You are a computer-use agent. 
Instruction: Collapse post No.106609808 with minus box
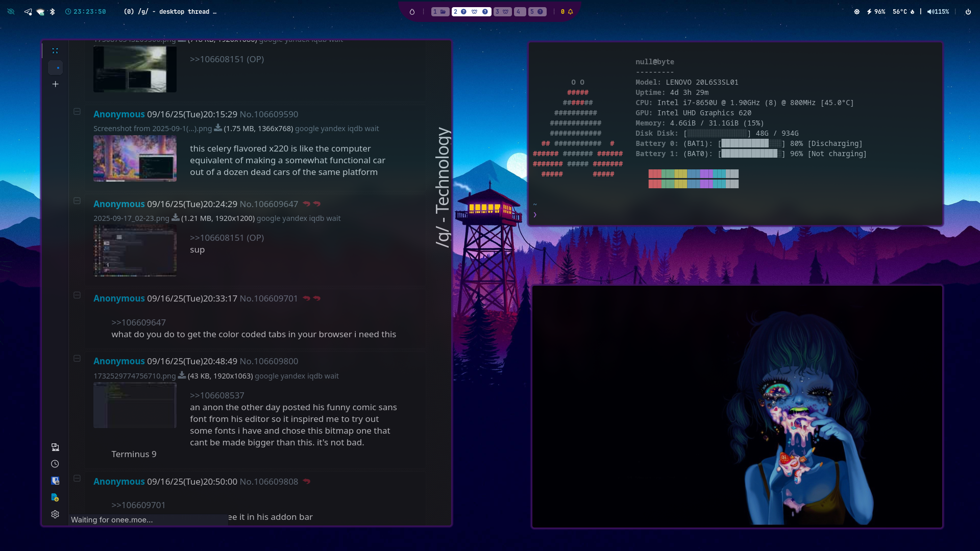point(77,478)
